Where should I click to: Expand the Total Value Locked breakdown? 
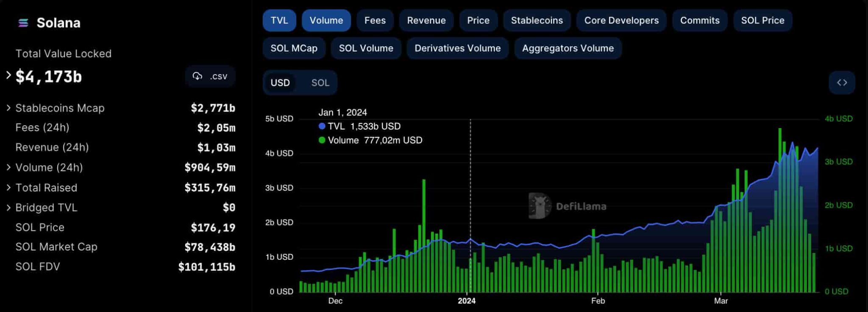[x=8, y=76]
